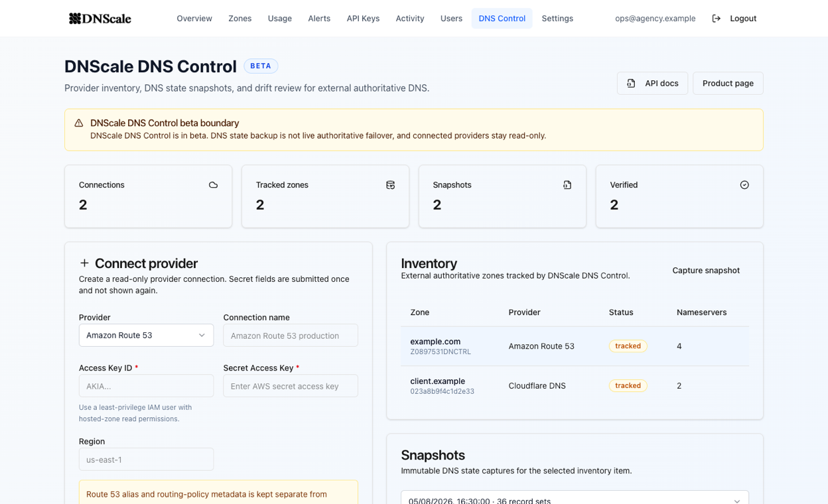Viewport: 828px width, 504px height.
Task: Click nameserver count 4 for example.com
Action: tap(679, 346)
